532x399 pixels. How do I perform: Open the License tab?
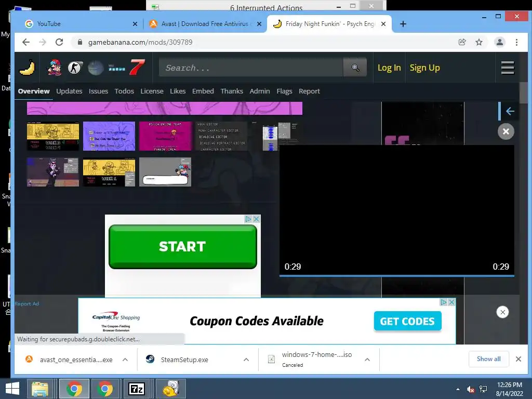tap(152, 91)
